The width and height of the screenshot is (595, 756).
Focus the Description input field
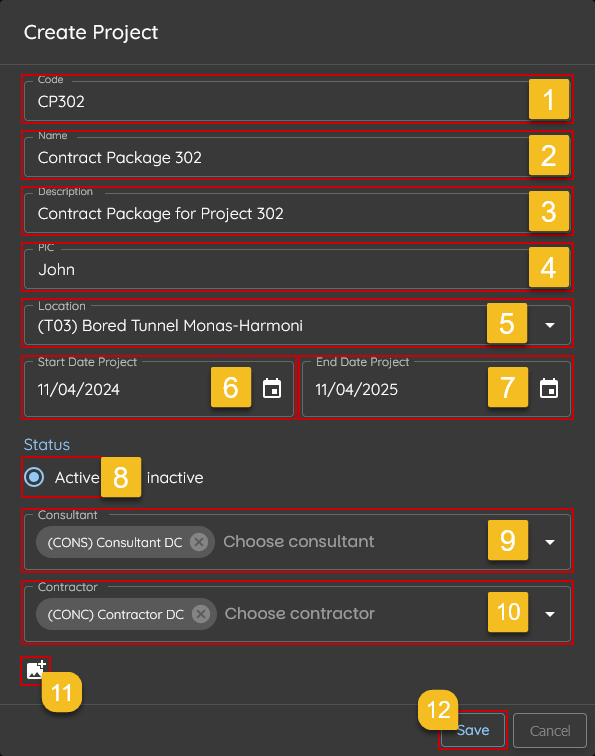pyautogui.click(x=297, y=212)
